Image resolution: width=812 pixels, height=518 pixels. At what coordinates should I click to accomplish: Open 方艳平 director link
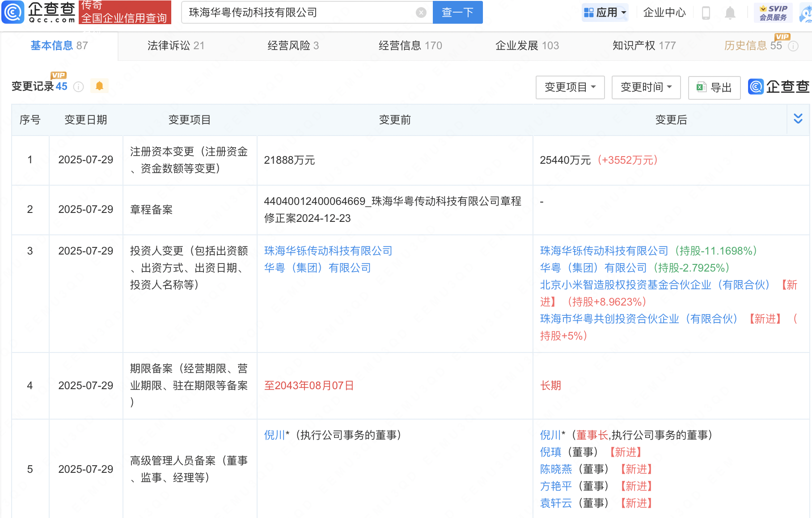point(556,486)
